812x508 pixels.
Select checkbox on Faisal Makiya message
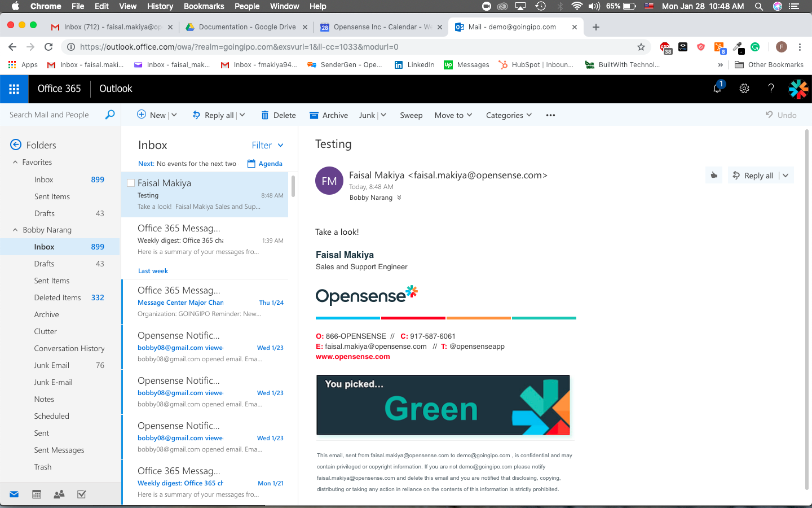tap(131, 183)
